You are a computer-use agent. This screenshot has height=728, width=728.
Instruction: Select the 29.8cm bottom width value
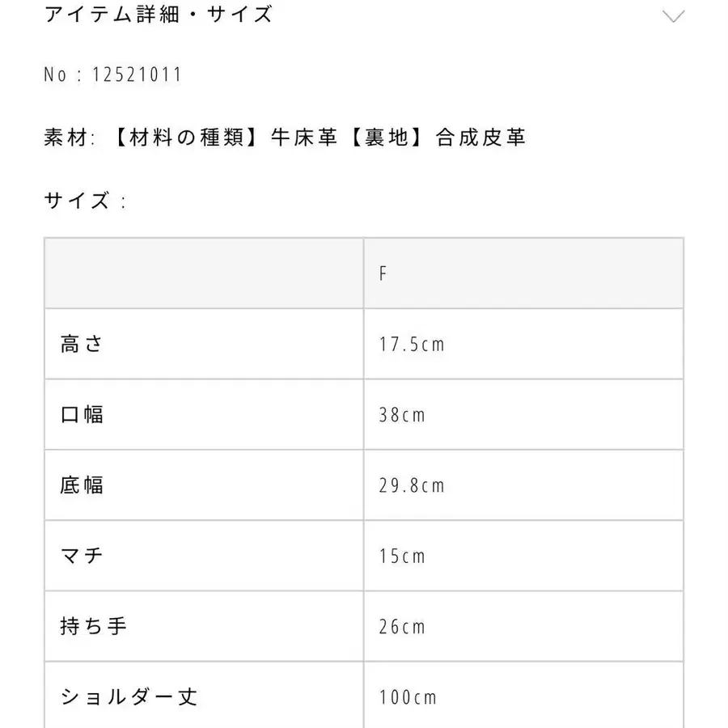click(x=412, y=485)
